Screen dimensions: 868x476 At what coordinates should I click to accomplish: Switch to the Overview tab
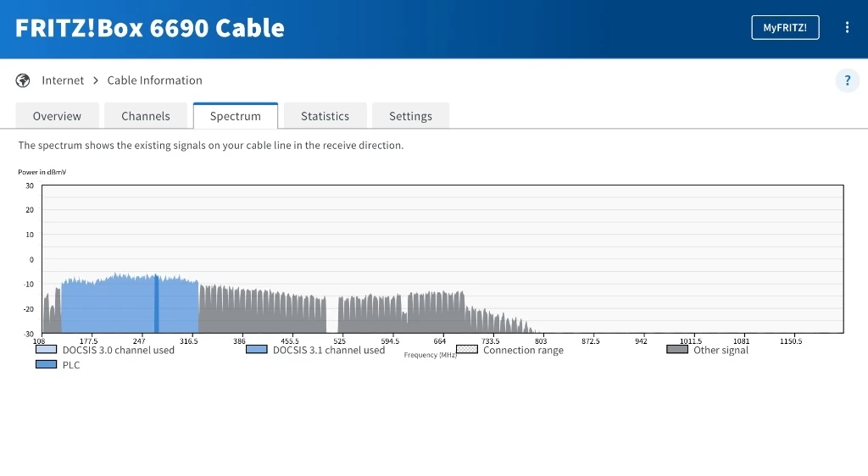pos(57,116)
